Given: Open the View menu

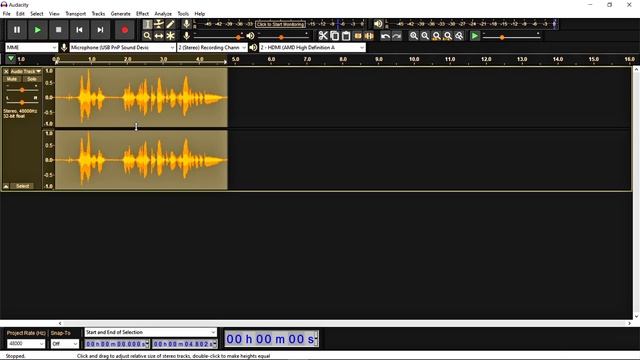Looking at the screenshot, I should tap(54, 13).
